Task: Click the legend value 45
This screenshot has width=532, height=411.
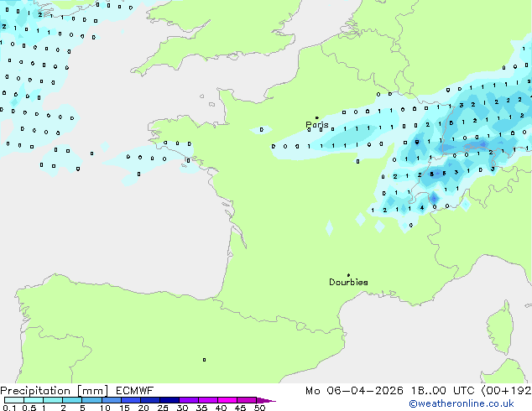Action: (x=240, y=408)
